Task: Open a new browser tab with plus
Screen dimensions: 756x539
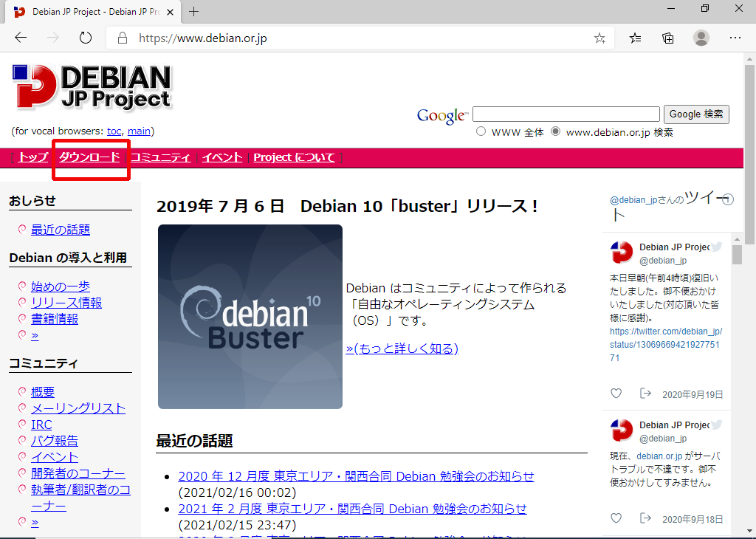Action: 194,12
